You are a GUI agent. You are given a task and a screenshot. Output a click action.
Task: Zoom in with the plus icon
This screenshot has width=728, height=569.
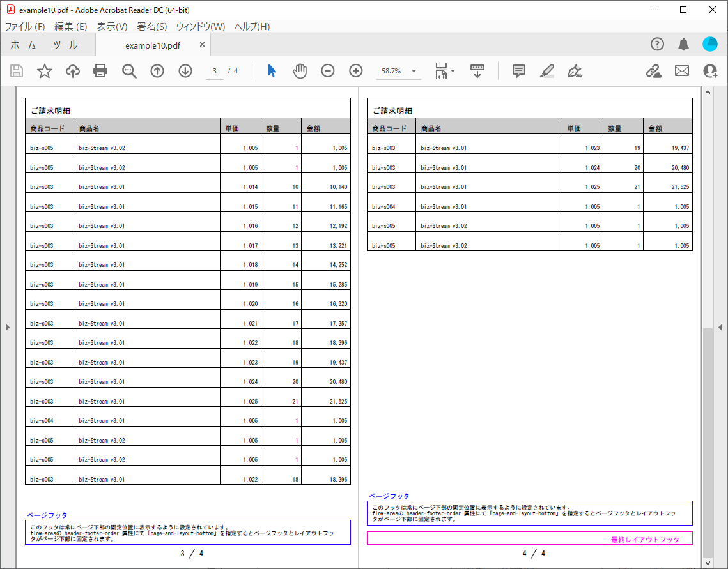356,71
